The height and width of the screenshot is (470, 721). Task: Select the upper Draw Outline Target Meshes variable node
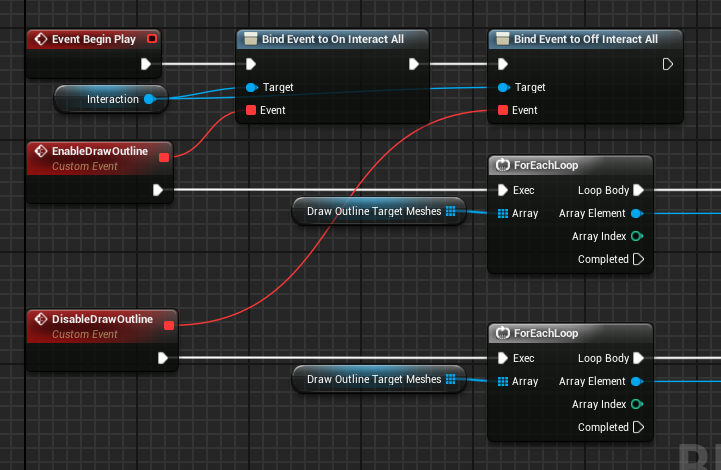pyautogui.click(x=379, y=211)
